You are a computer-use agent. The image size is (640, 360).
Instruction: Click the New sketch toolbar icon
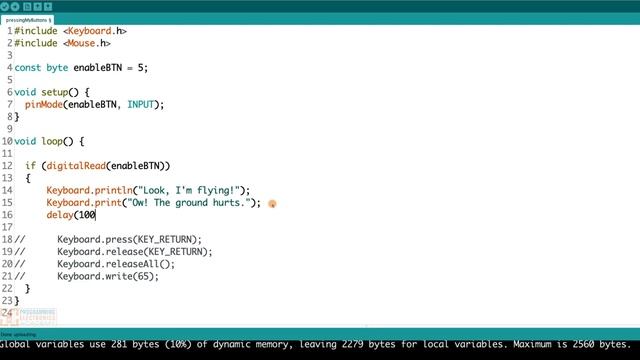click(x=27, y=7)
